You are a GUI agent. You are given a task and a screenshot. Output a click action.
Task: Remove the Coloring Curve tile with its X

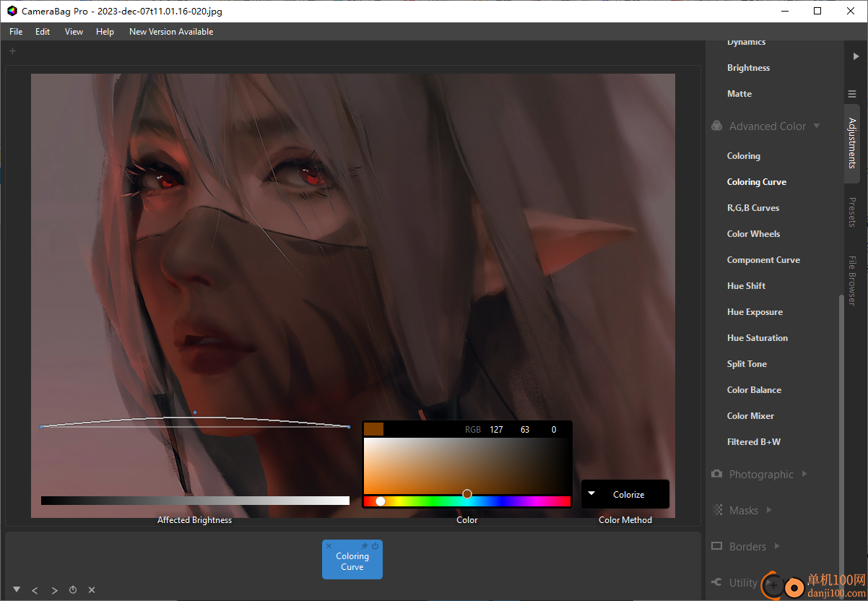(x=329, y=546)
